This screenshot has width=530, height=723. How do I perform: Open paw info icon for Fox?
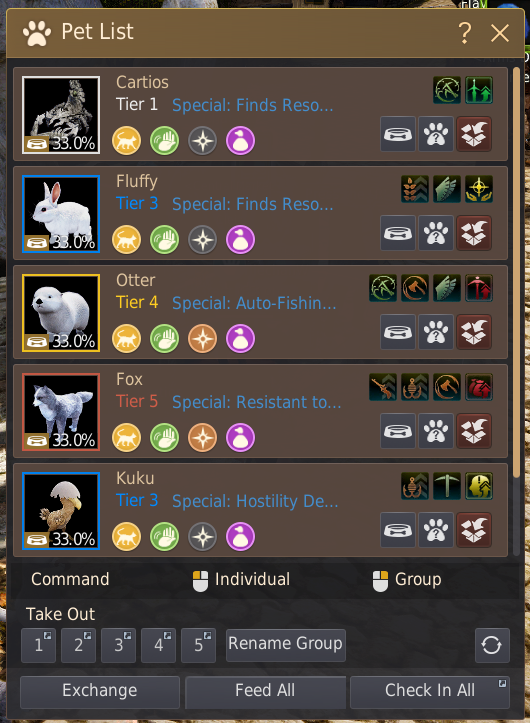[x=435, y=431]
